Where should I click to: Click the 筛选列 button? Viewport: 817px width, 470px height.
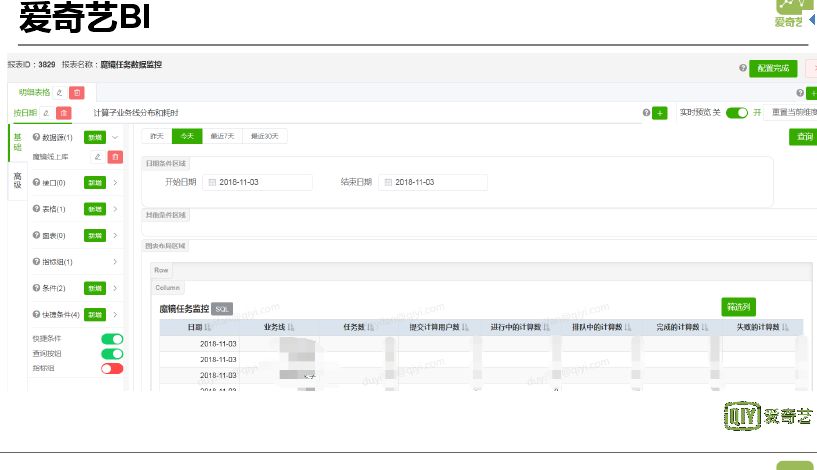coord(738,307)
